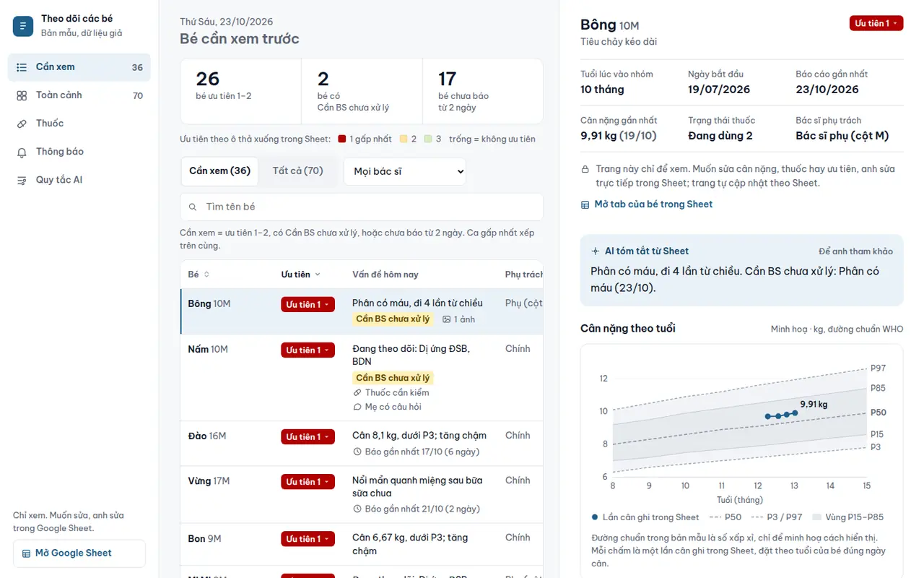
Task: Select Cần xem in the left sidebar
Action: [x=79, y=67]
